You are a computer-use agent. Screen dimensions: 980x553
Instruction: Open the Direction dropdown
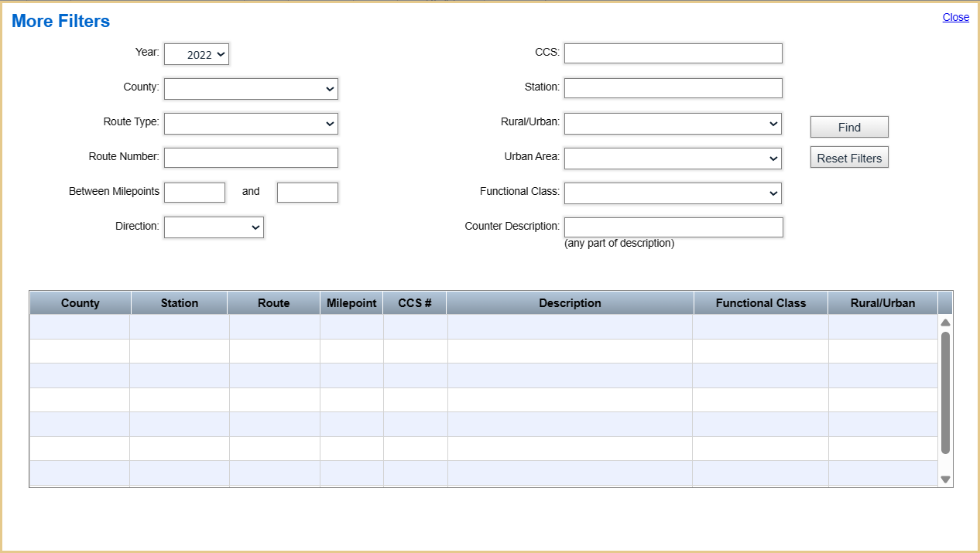[x=214, y=227]
